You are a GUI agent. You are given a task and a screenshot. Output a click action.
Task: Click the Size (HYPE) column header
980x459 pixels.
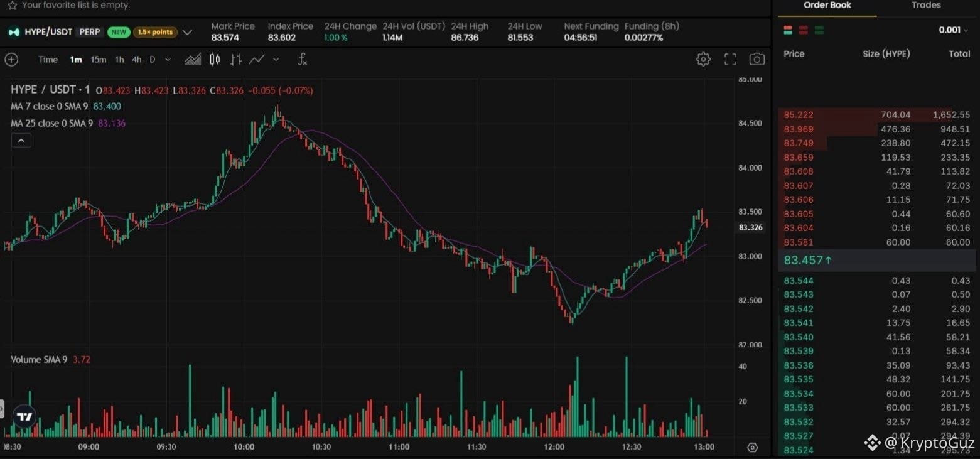(x=886, y=54)
